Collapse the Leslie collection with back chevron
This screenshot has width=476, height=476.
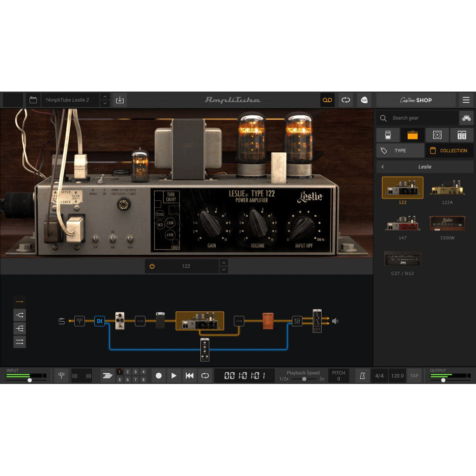[x=383, y=166]
